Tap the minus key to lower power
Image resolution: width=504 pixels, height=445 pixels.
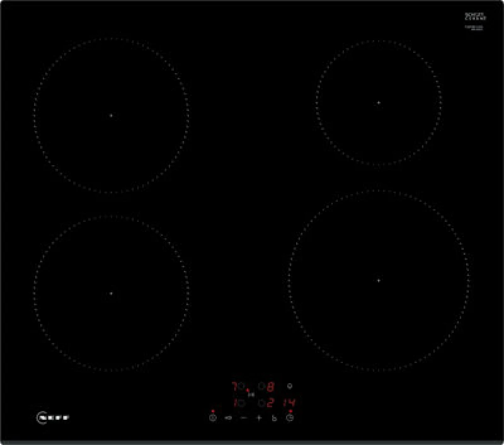coord(243,418)
